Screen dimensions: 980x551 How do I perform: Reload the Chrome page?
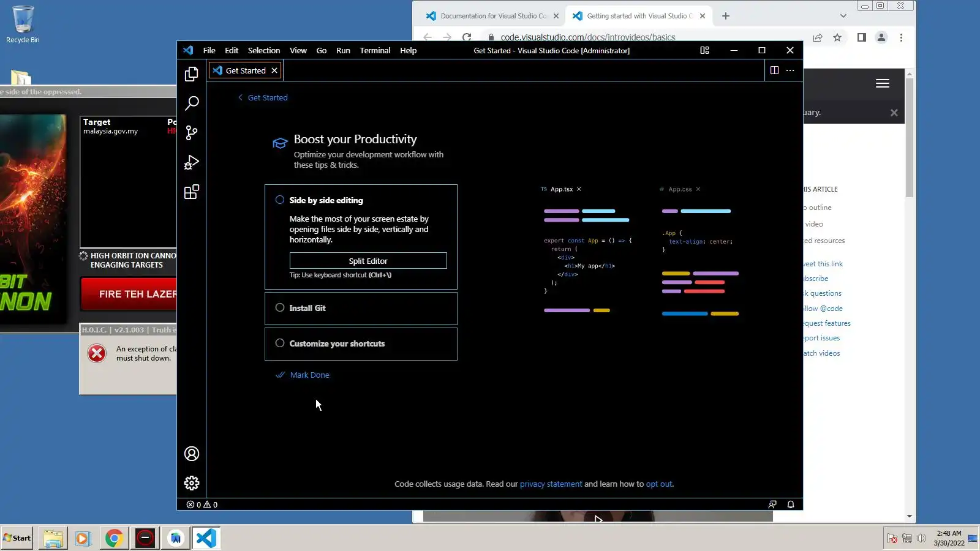[x=467, y=37]
